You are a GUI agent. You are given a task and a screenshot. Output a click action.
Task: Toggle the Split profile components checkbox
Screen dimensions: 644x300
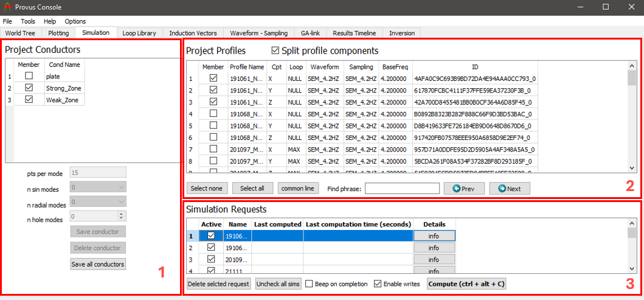pos(275,51)
